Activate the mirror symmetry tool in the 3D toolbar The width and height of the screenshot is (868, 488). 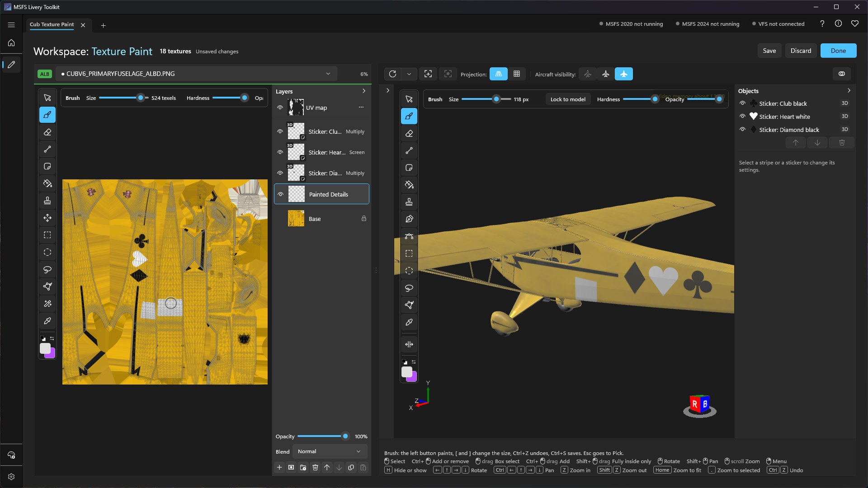409,345
